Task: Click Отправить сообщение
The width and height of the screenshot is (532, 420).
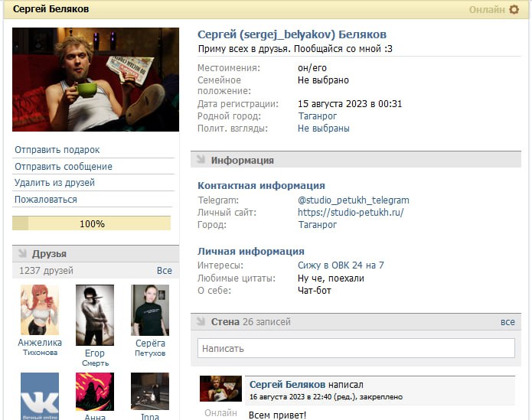Action: coord(64,167)
